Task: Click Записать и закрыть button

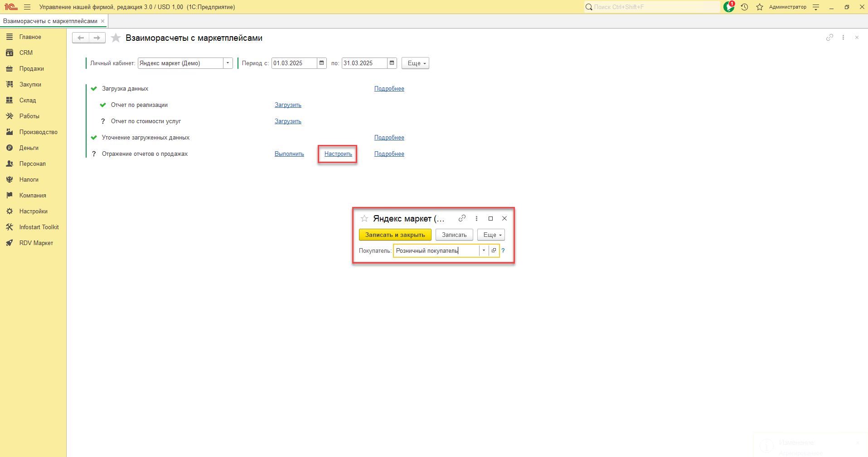Action: (395, 235)
